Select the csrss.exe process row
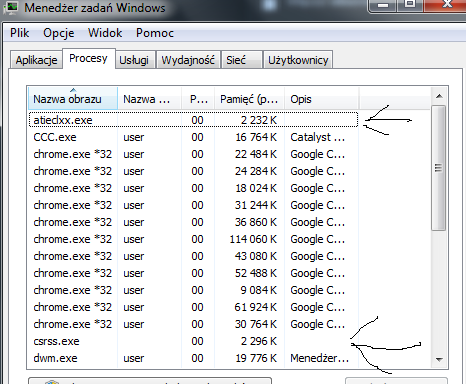The image size is (466, 384). pos(193,341)
